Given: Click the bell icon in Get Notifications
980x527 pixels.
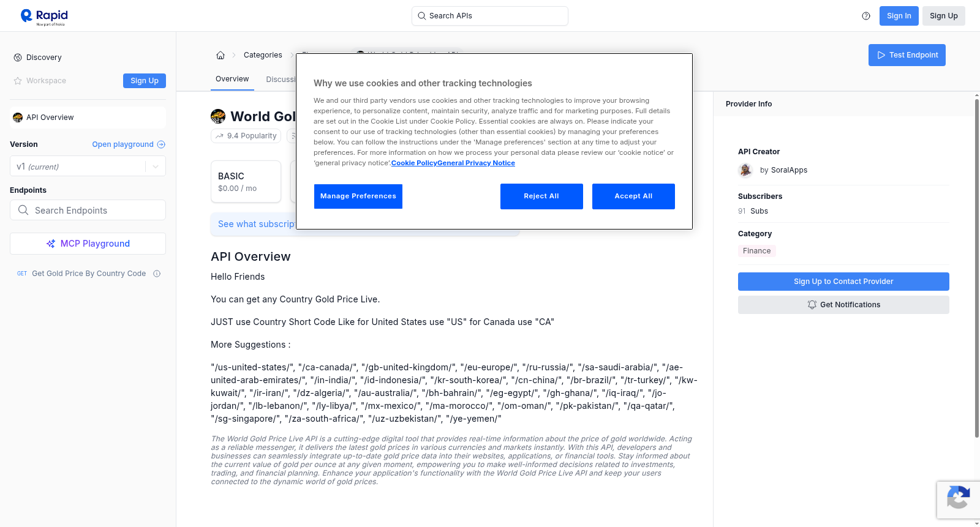Looking at the screenshot, I should (812, 305).
